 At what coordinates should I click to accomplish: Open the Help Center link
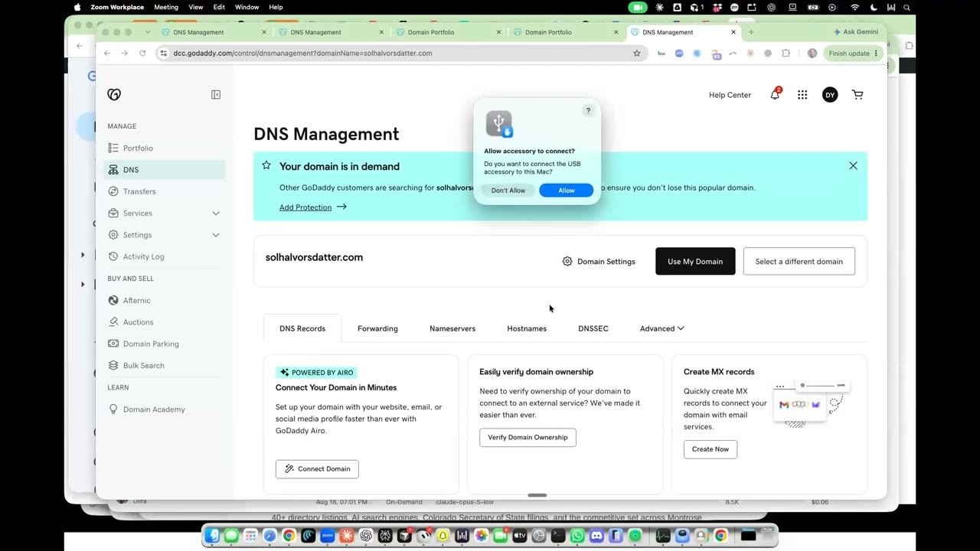(x=730, y=95)
